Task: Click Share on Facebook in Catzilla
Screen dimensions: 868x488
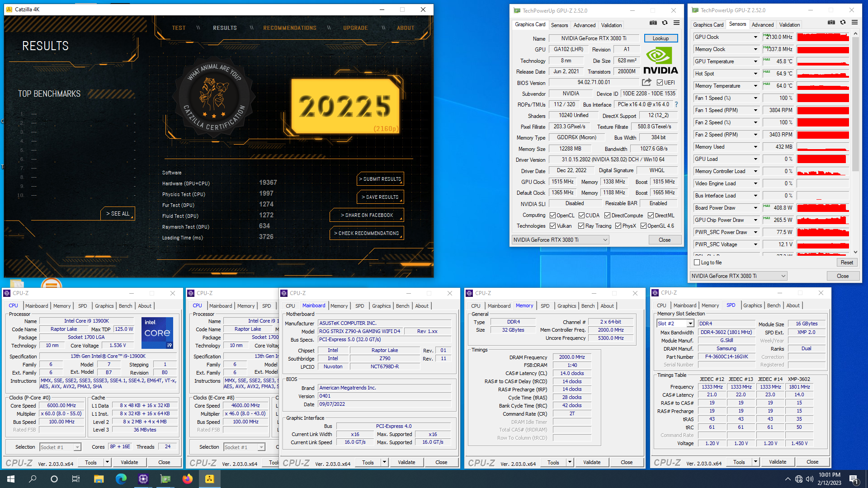Action: (367, 215)
